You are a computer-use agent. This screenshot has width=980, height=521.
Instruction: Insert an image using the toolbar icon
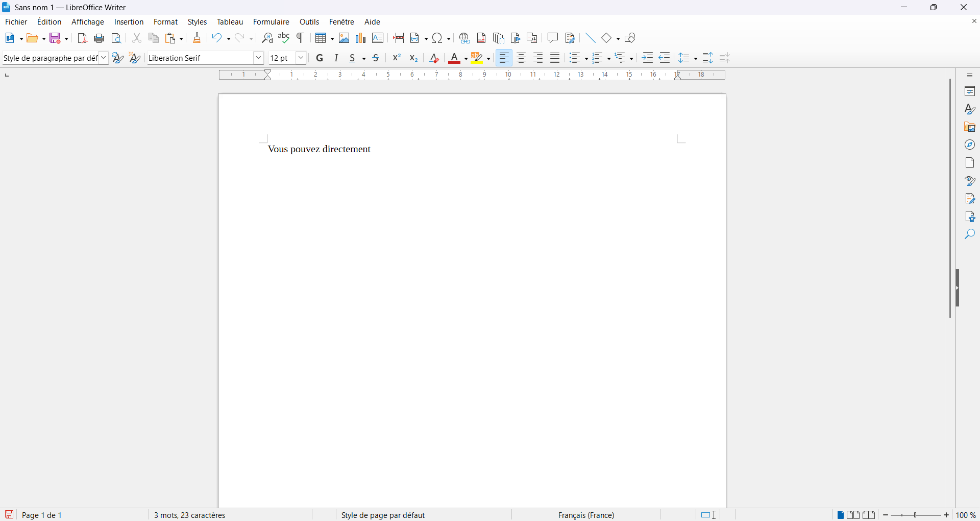(x=344, y=38)
